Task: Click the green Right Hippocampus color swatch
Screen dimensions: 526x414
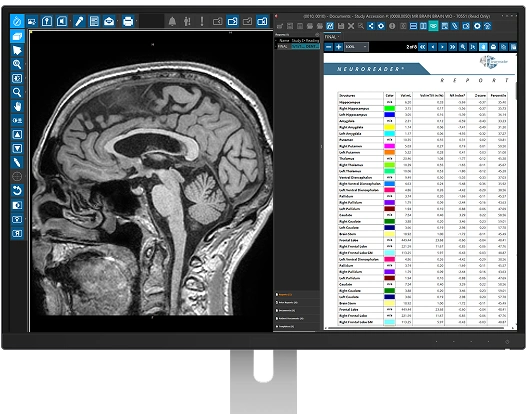Action: (x=389, y=108)
